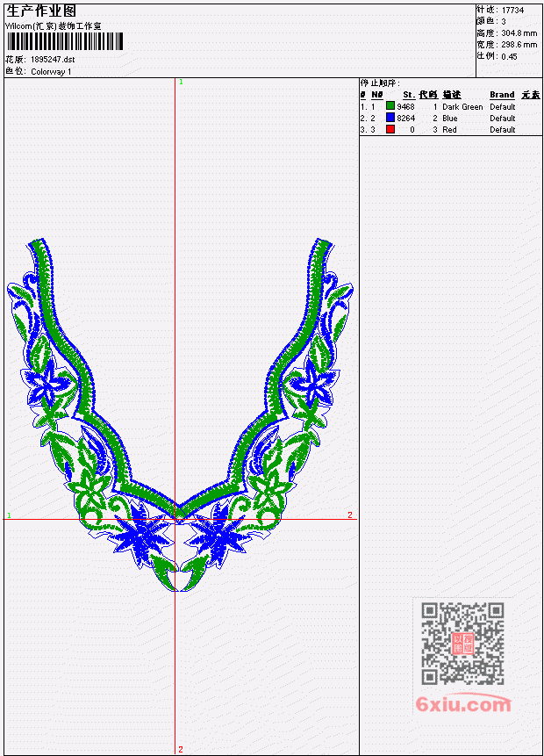This screenshot has width=544, height=756.
Task: Click the stitch count value 17734
Action: [512, 11]
